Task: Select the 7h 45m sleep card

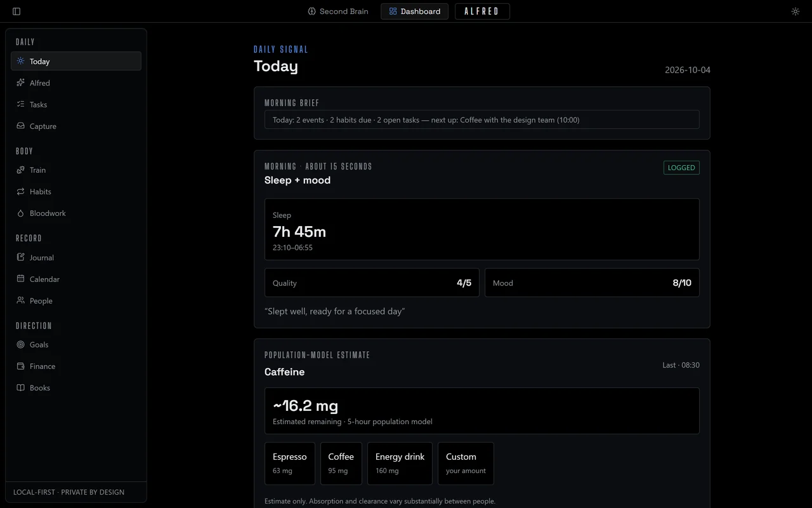Action: coord(482,229)
